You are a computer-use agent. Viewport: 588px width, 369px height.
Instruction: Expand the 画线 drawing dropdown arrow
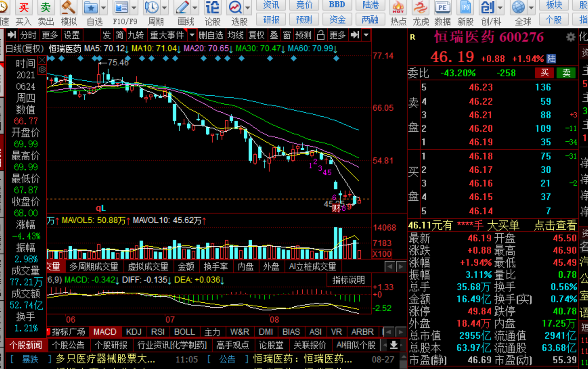[195, 8]
